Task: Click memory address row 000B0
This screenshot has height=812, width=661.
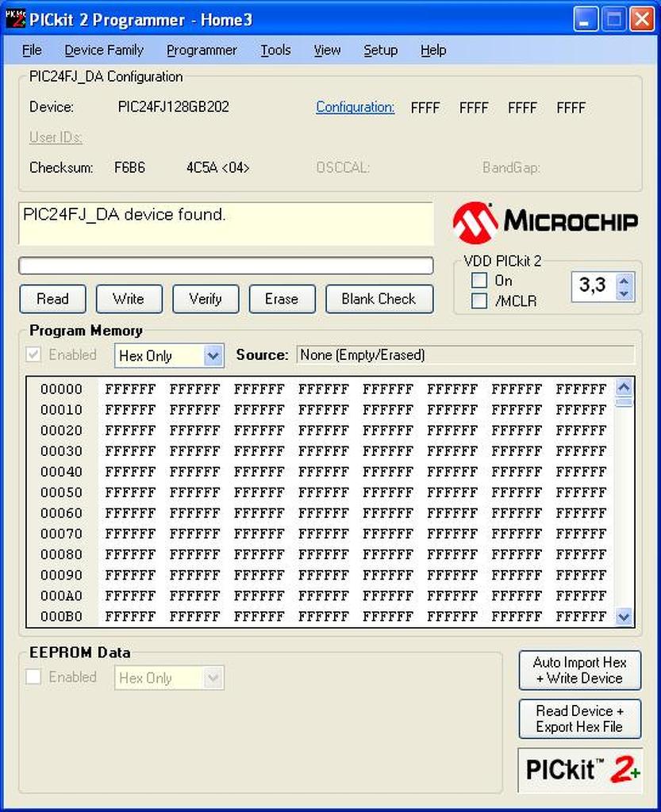Action: click(x=61, y=617)
